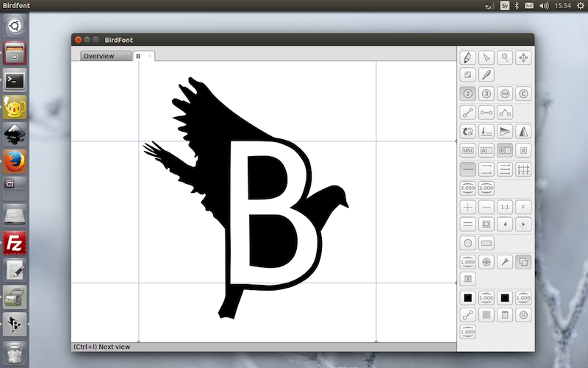Activate the magnifying glass zoom tool
This screenshot has height=368, width=588.
(x=505, y=57)
